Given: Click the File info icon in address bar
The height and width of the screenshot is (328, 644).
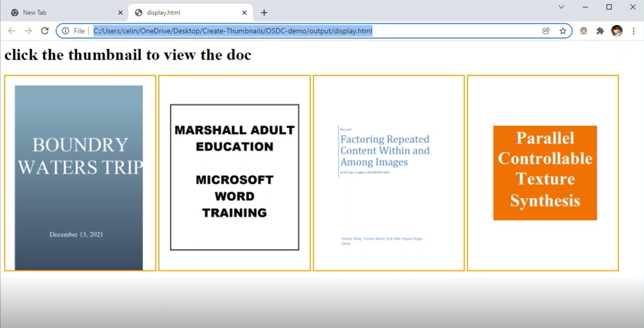Looking at the screenshot, I should [x=66, y=31].
